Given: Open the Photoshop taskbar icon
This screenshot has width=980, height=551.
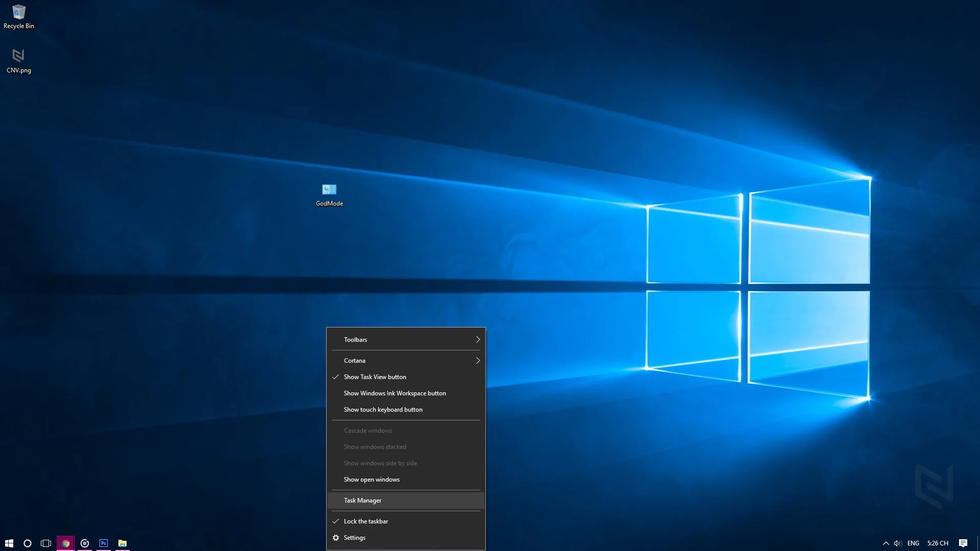Looking at the screenshot, I should pos(104,543).
